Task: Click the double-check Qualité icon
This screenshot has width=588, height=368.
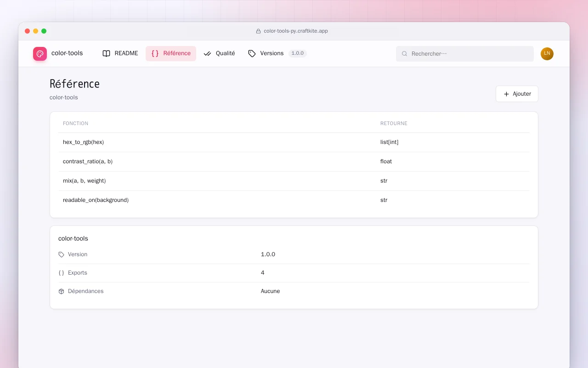Action: [207, 53]
